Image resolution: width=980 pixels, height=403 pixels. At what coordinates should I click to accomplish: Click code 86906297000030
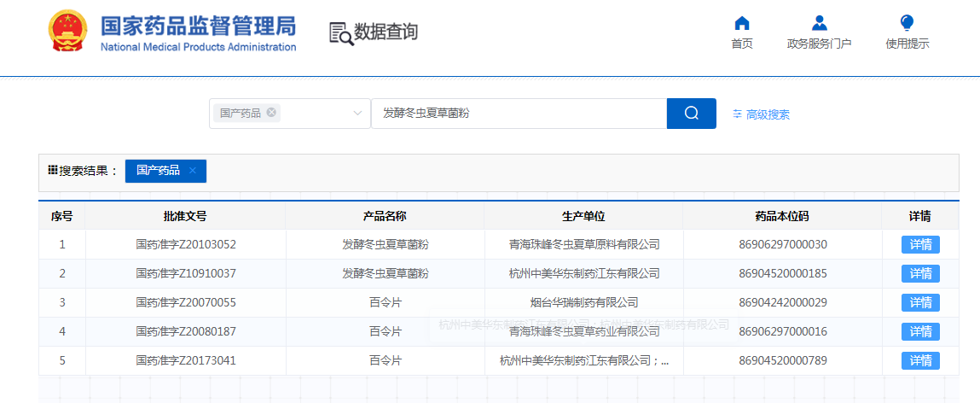782,244
